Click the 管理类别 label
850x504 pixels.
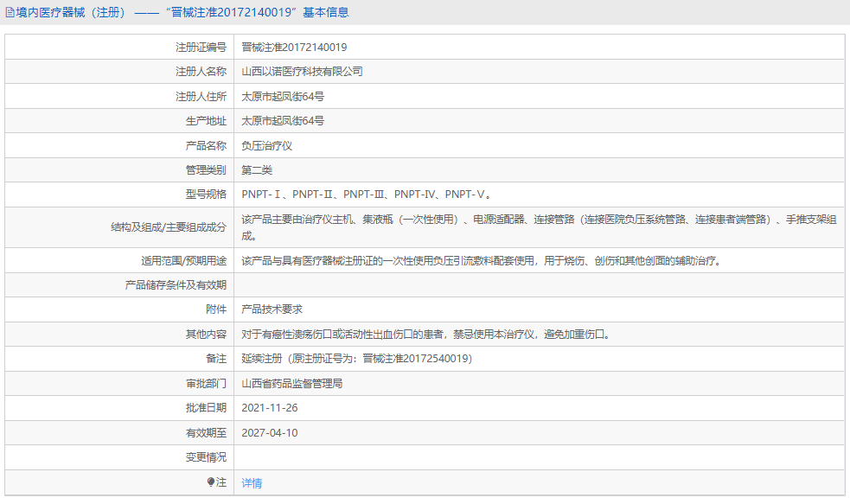pos(206,170)
